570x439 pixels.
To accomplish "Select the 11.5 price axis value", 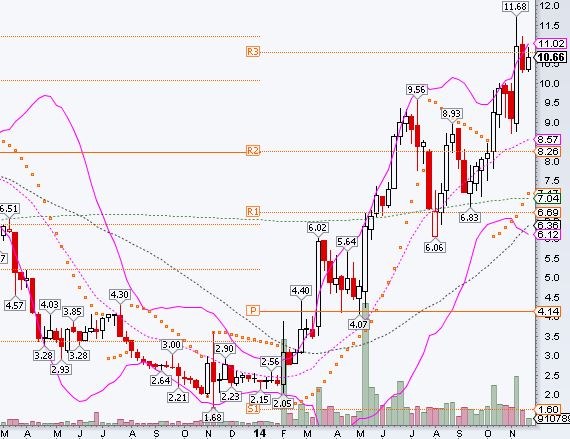I will (549, 26).
